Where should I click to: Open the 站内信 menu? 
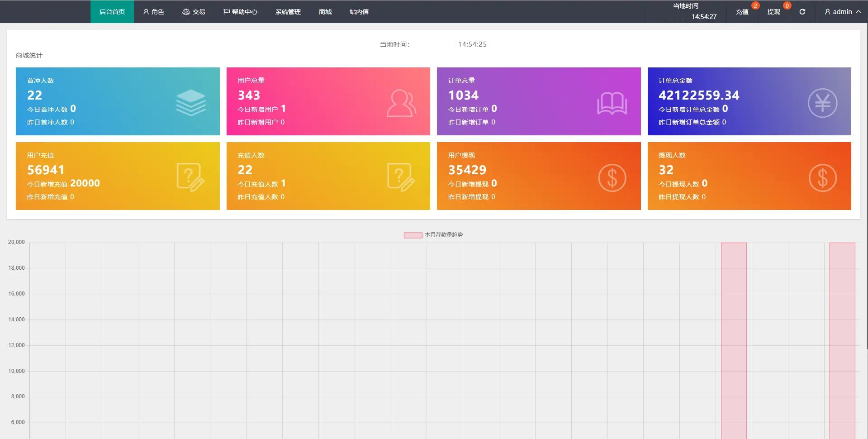[x=359, y=12]
